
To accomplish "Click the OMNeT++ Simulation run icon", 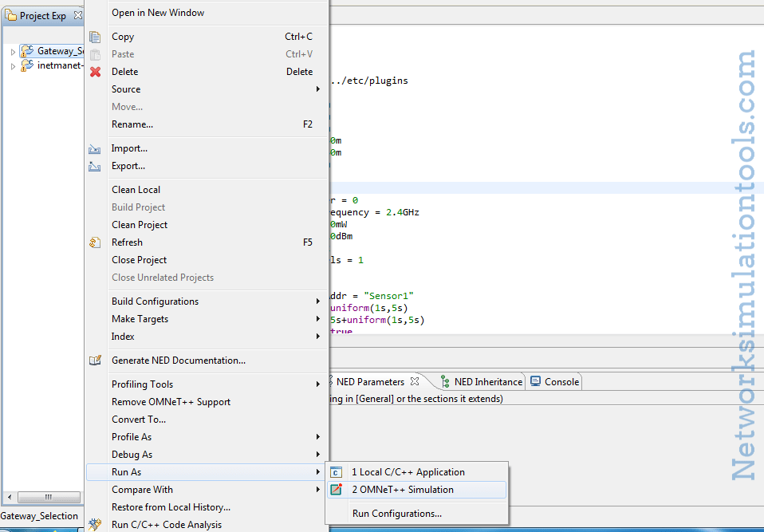I will click(336, 490).
